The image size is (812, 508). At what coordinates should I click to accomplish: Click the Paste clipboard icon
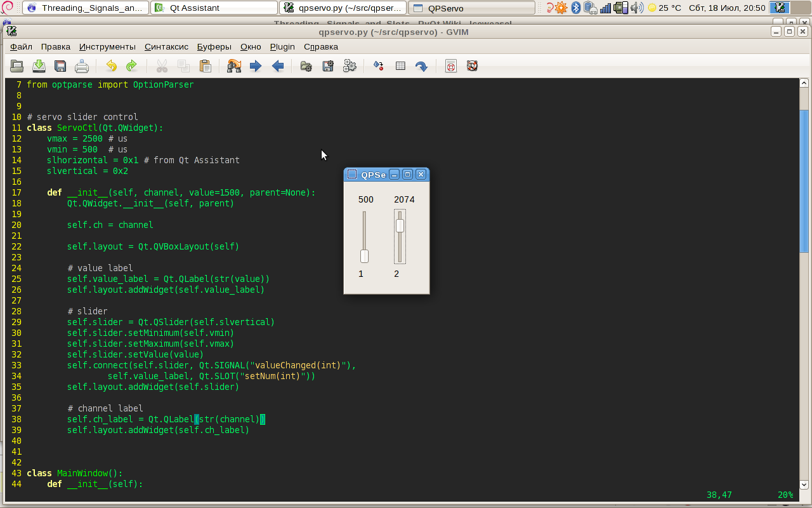(x=205, y=66)
